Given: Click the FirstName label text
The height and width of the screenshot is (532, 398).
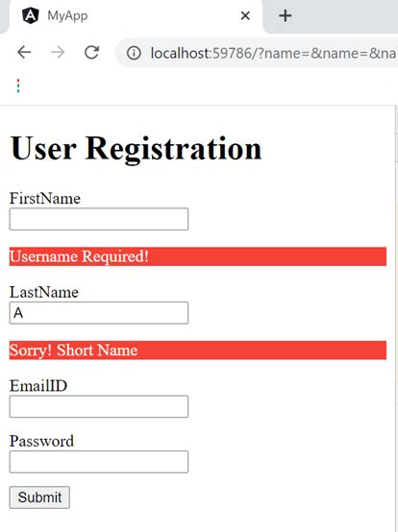Looking at the screenshot, I should coord(45,198).
